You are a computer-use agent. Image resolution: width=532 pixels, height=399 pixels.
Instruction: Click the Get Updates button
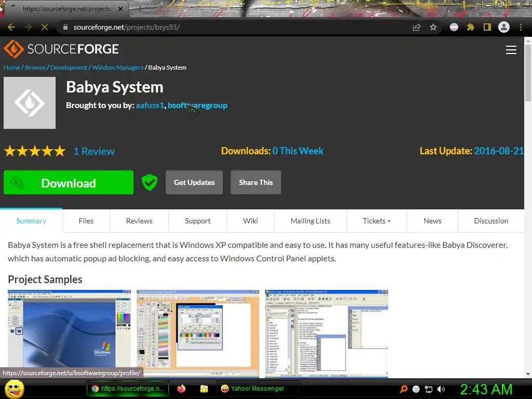click(194, 182)
